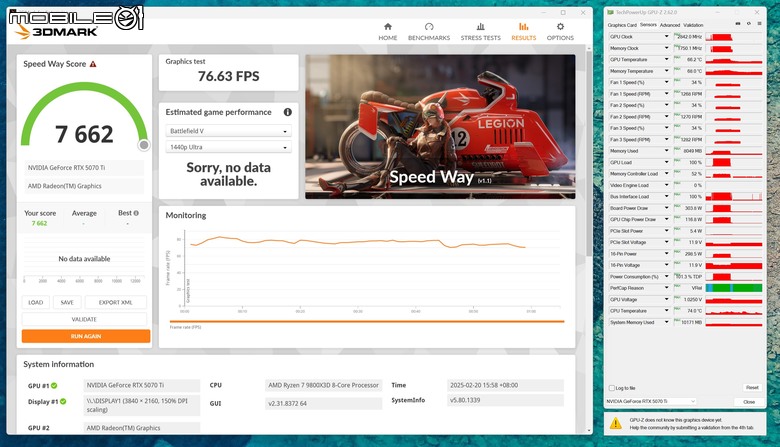Viewport: 780px width, 447px height.
Task: Click the Estimated game performance info icon
Action: [x=288, y=112]
